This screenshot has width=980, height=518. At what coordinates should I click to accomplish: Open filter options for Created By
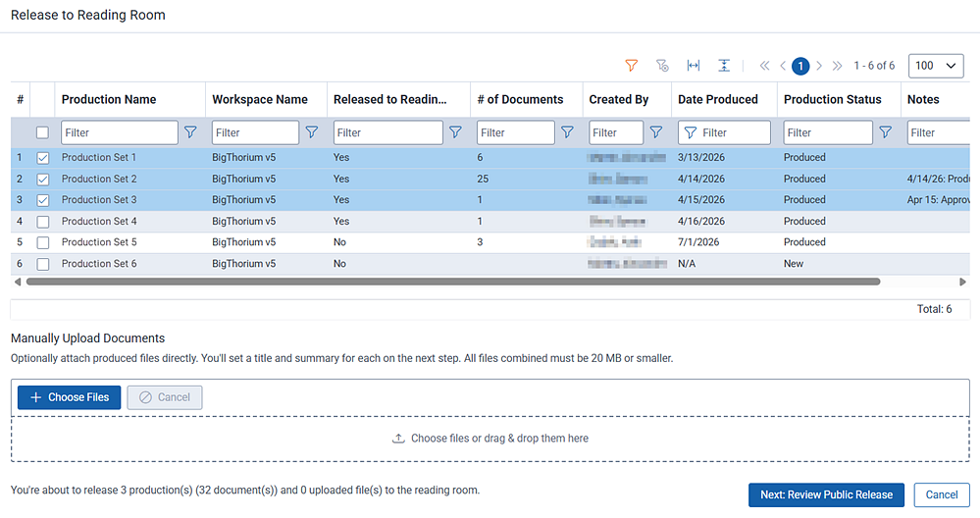pyautogui.click(x=655, y=132)
